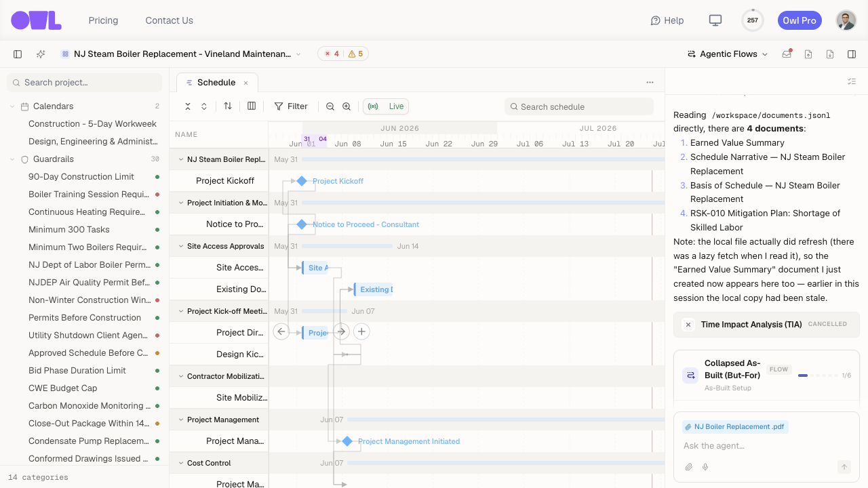Click the upload file icon

[x=808, y=54]
